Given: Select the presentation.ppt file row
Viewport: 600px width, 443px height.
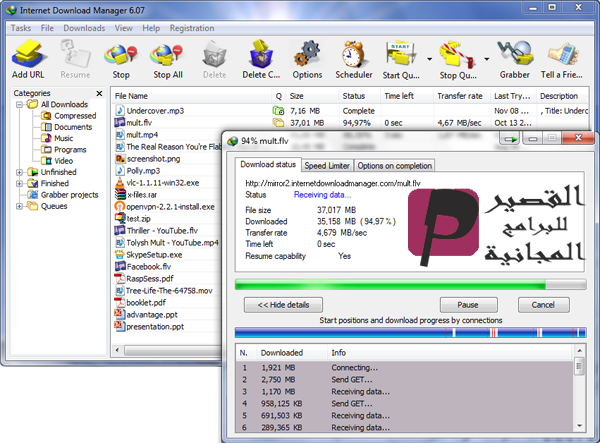Looking at the screenshot, I should point(167,327).
